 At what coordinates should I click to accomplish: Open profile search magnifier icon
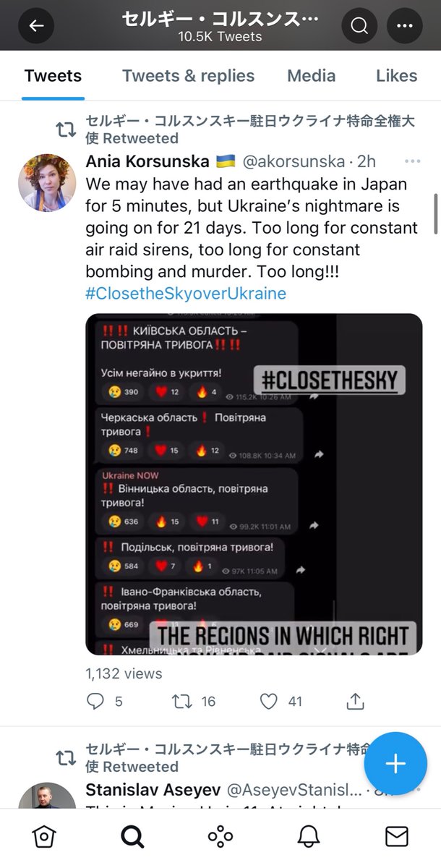tap(359, 26)
